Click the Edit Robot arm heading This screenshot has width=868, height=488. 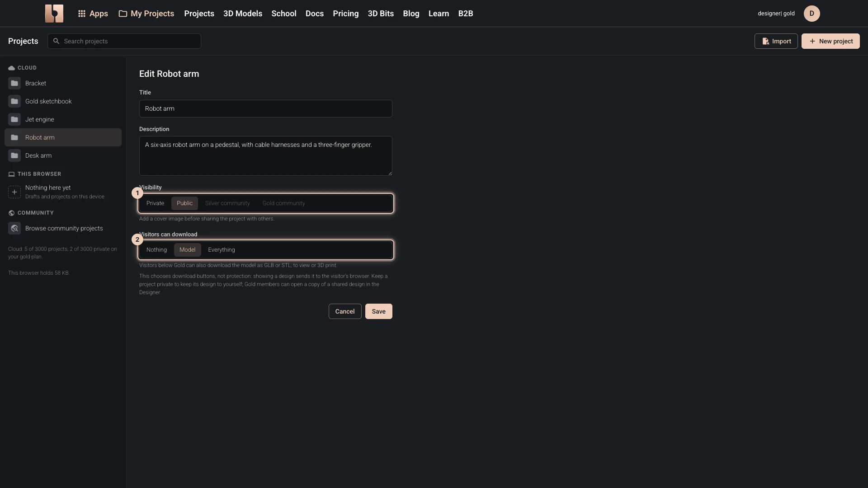(169, 74)
